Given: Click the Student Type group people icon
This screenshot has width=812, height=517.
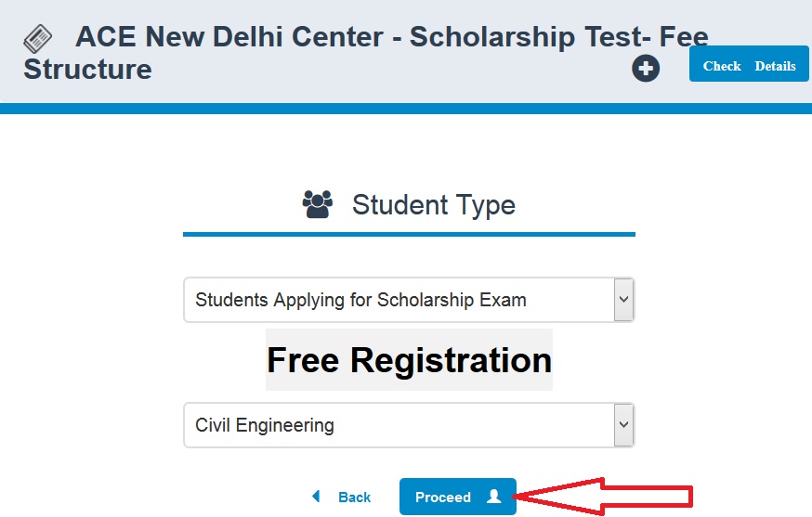Looking at the screenshot, I should (x=318, y=204).
